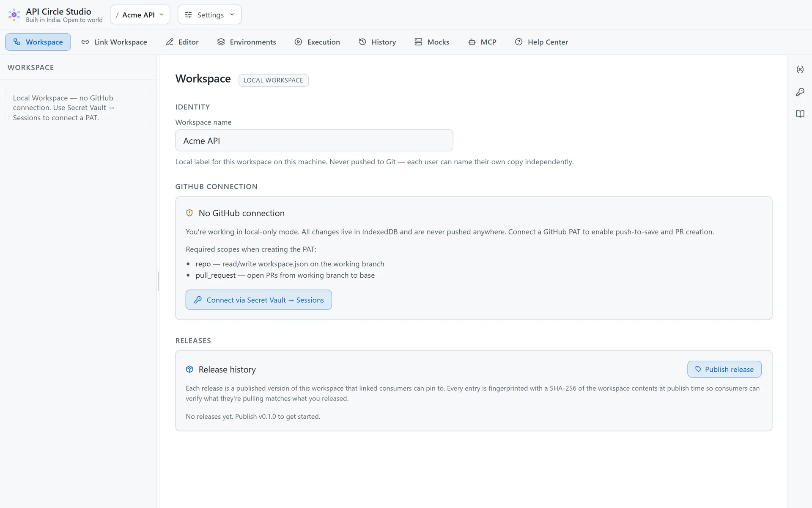
Task: Expand the Settings dropdown menu
Action: point(210,15)
